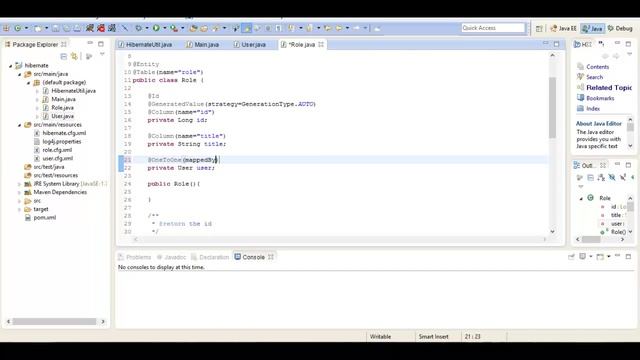640x360 pixels.
Task: Toggle Link with Editor in Package Explorer
Action: tap(74, 56)
